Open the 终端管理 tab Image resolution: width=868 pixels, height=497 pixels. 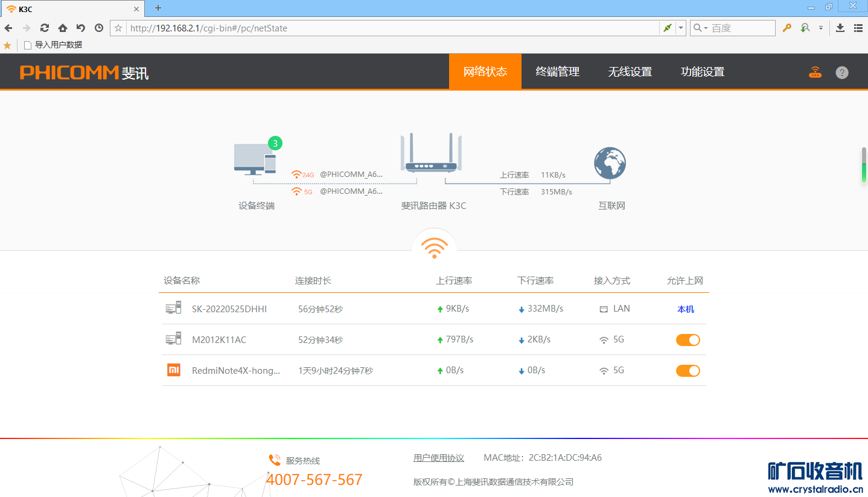pyautogui.click(x=558, y=71)
